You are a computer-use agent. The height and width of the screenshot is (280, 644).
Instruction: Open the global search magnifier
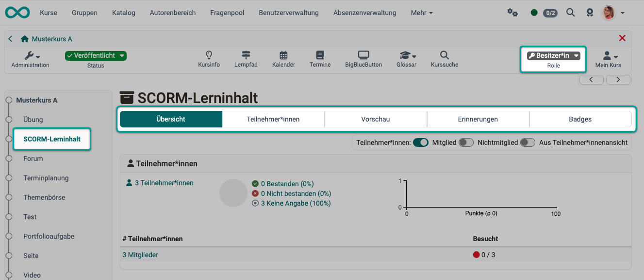pyautogui.click(x=570, y=13)
